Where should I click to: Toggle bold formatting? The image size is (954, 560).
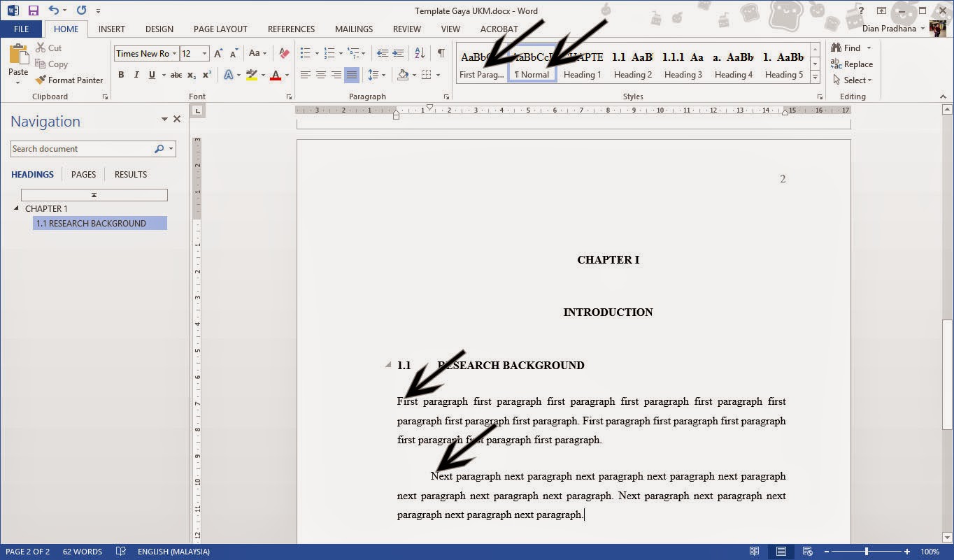tap(121, 75)
